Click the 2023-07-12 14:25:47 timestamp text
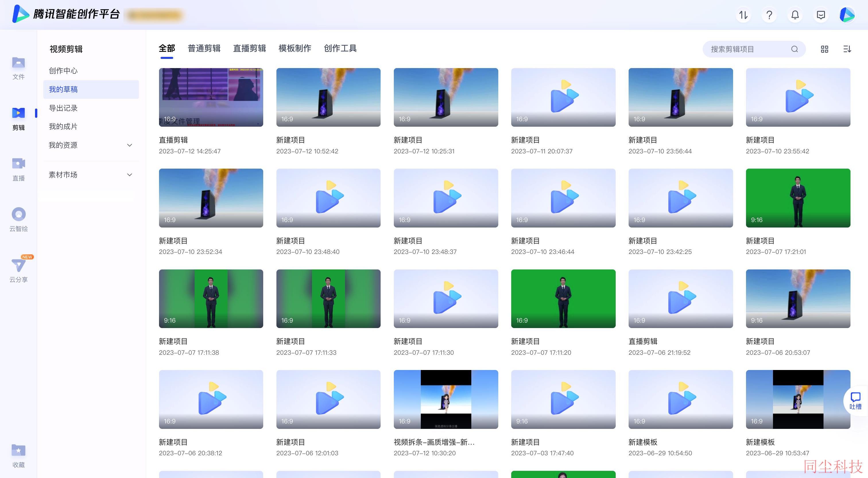The height and width of the screenshot is (478, 868). 190,151
